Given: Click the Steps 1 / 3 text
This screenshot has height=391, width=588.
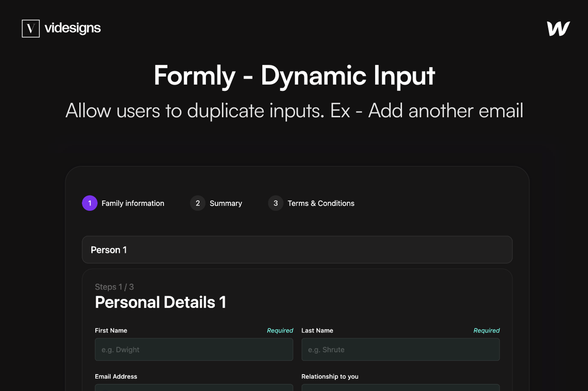Looking at the screenshot, I should [115, 287].
